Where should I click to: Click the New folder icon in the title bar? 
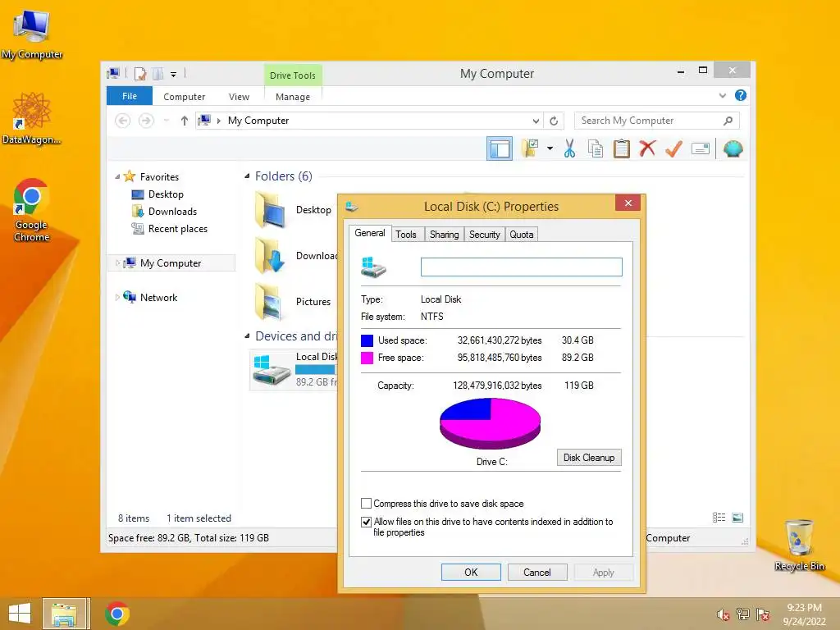tap(157, 74)
